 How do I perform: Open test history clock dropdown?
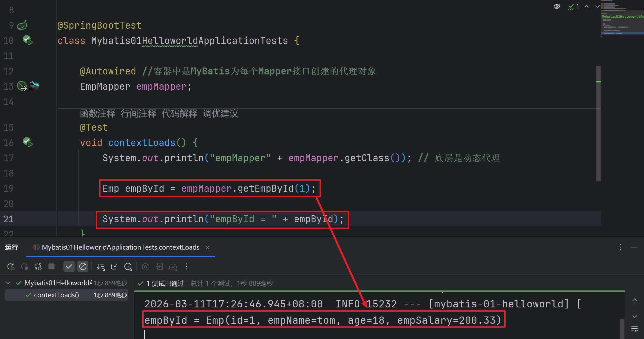pyautogui.click(x=128, y=266)
